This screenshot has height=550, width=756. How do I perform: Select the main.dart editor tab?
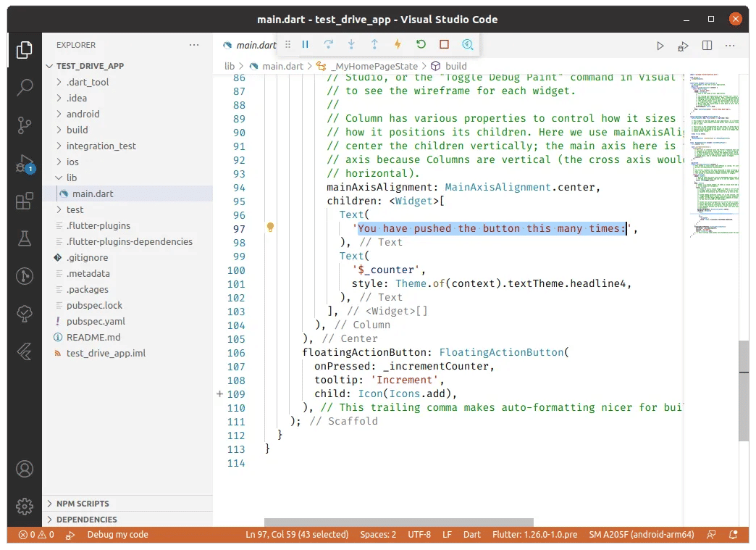(249, 45)
